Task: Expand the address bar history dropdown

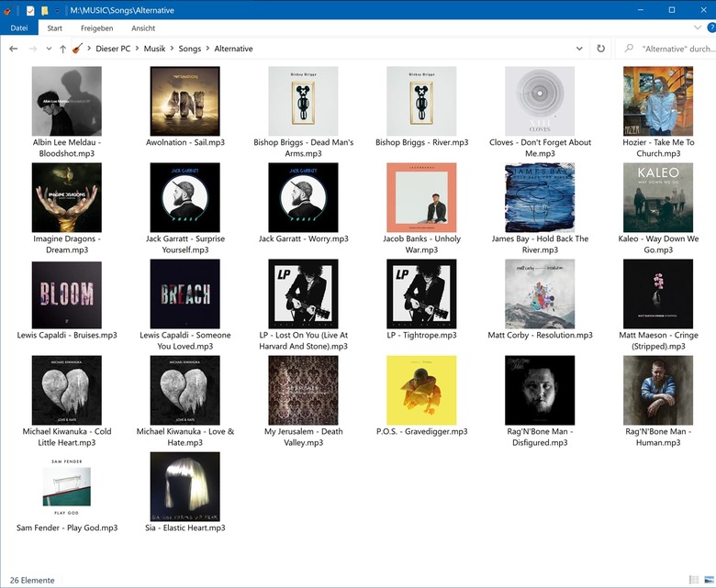Action: (579, 49)
